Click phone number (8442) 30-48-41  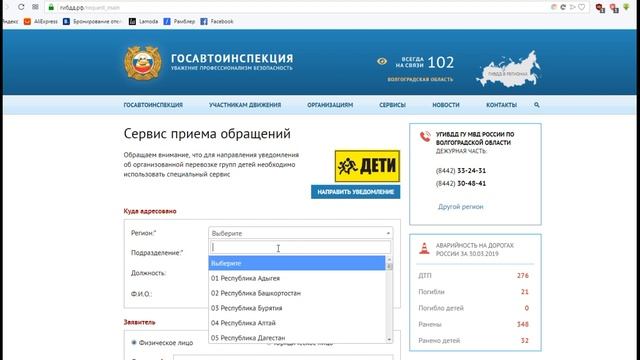[460, 183]
